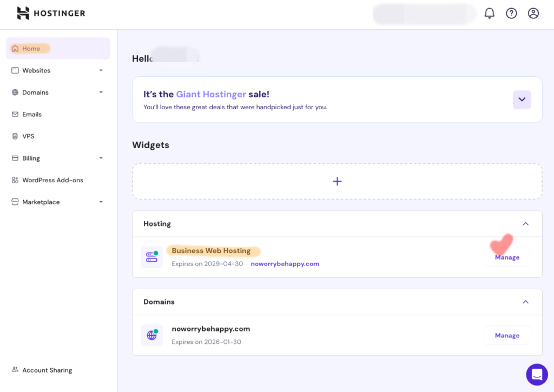Open the WordPress Add-ons menu item
The height and width of the screenshot is (392, 554).
[x=58, y=180]
